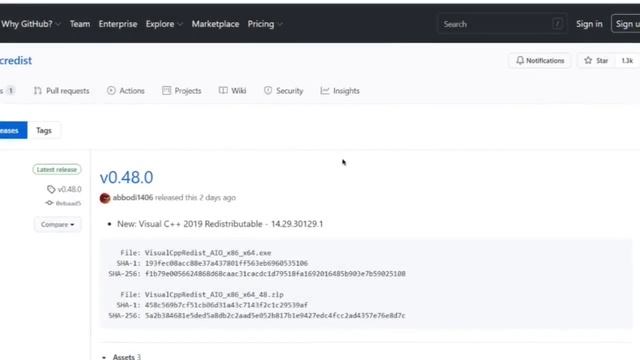The image size is (640, 360).
Task: Click the Visual C++ 2019 Redistributable line
Action: click(220, 224)
